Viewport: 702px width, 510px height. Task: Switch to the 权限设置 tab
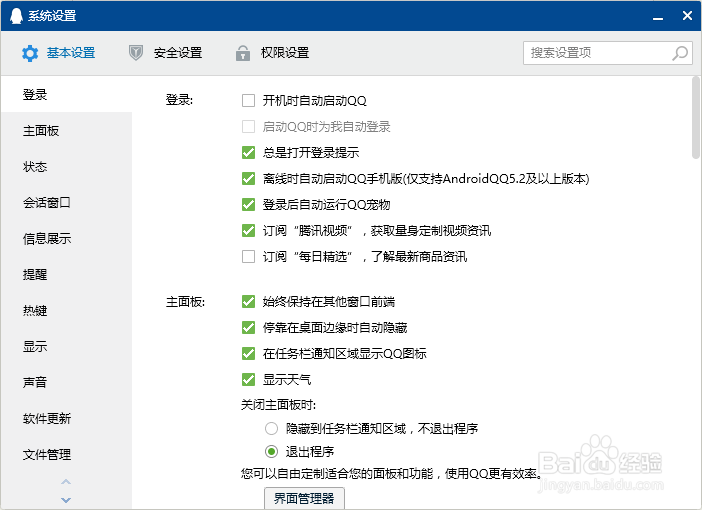[273, 53]
